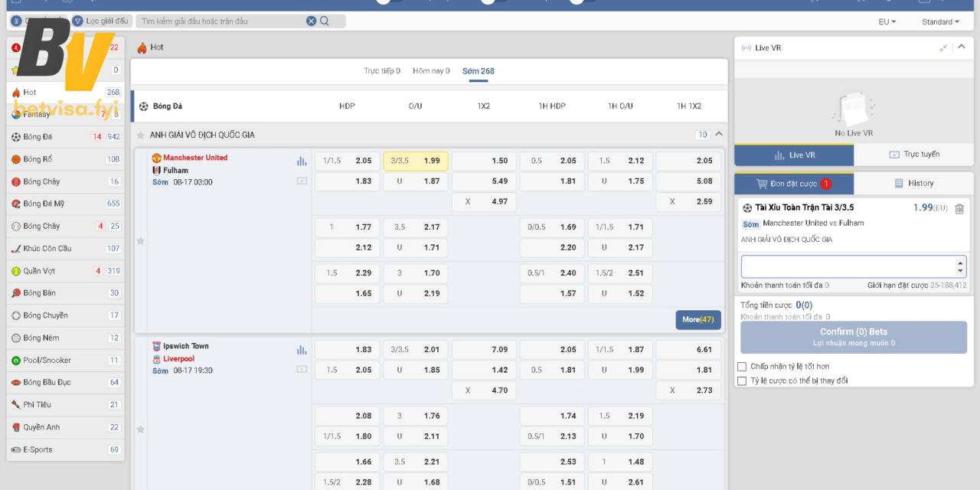This screenshot has width=980, height=490.
Task: Open the Standard view dropdown
Action: (x=940, y=21)
